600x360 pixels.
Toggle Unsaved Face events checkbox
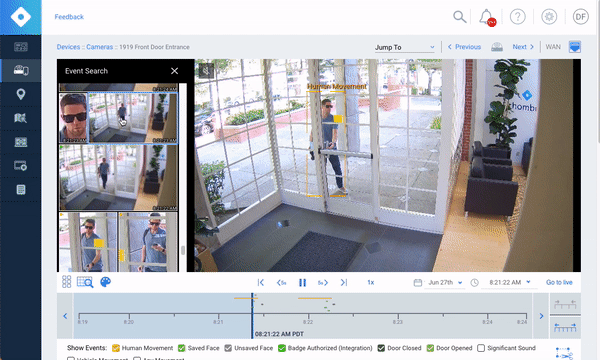(x=228, y=348)
